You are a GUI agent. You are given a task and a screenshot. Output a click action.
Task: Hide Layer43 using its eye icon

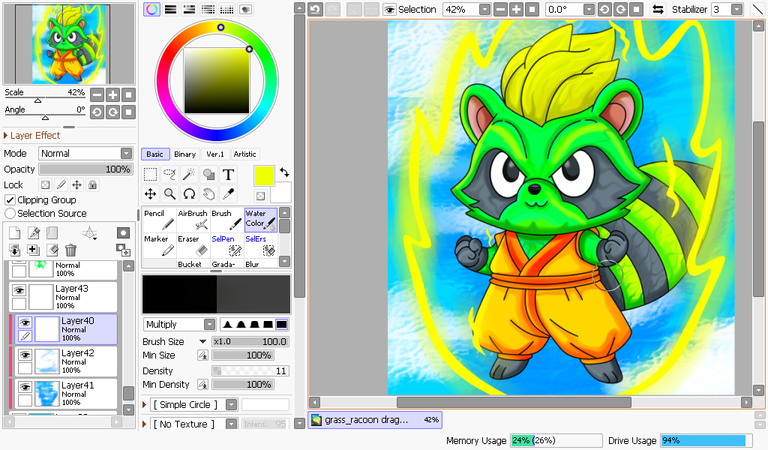click(x=19, y=290)
